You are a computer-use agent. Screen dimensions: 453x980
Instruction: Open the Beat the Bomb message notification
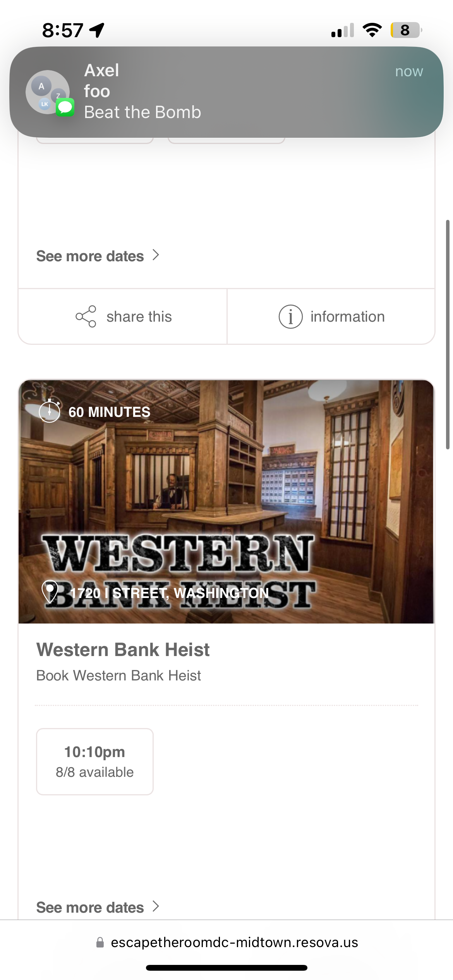(226, 92)
